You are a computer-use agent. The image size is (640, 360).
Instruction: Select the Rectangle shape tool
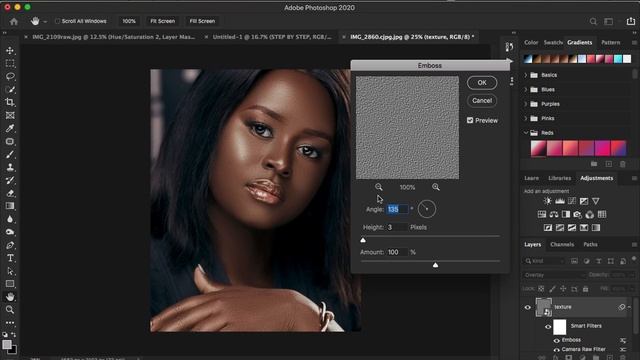(10, 284)
